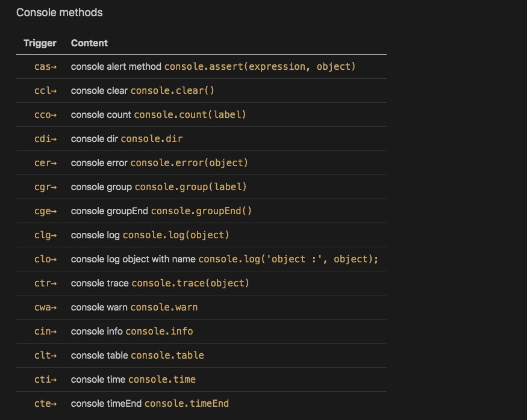The height and width of the screenshot is (420, 527).
Task: Click the Trigger column header
Action: [x=40, y=43]
